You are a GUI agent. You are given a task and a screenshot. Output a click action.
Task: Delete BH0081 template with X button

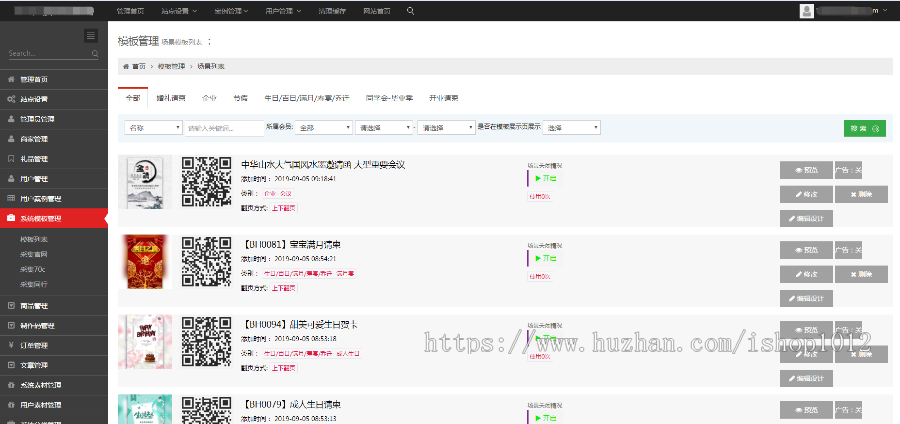(x=861, y=274)
